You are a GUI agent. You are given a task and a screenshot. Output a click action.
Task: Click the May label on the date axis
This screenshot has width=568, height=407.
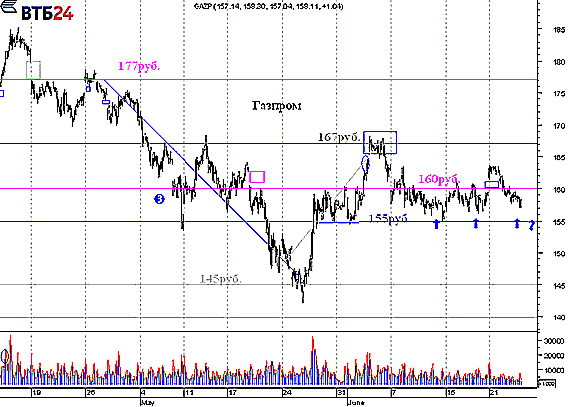click(x=147, y=402)
